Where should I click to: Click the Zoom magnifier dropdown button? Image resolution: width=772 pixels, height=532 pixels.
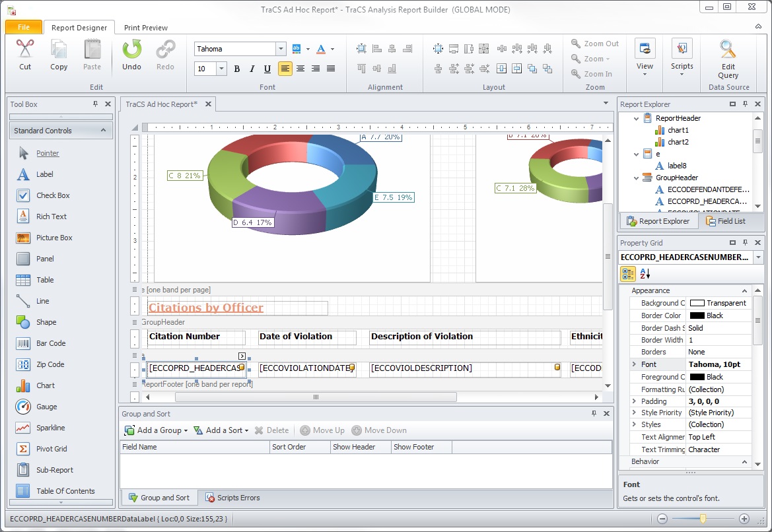pos(591,59)
